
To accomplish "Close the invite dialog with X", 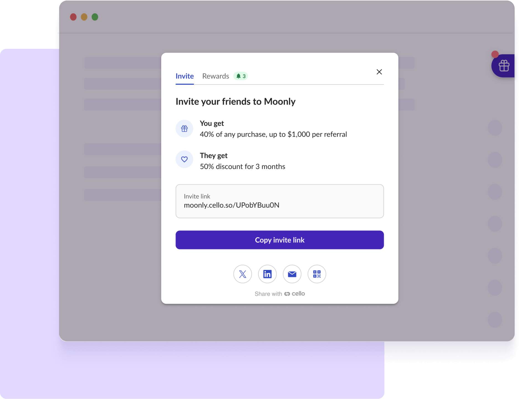I will [x=379, y=72].
